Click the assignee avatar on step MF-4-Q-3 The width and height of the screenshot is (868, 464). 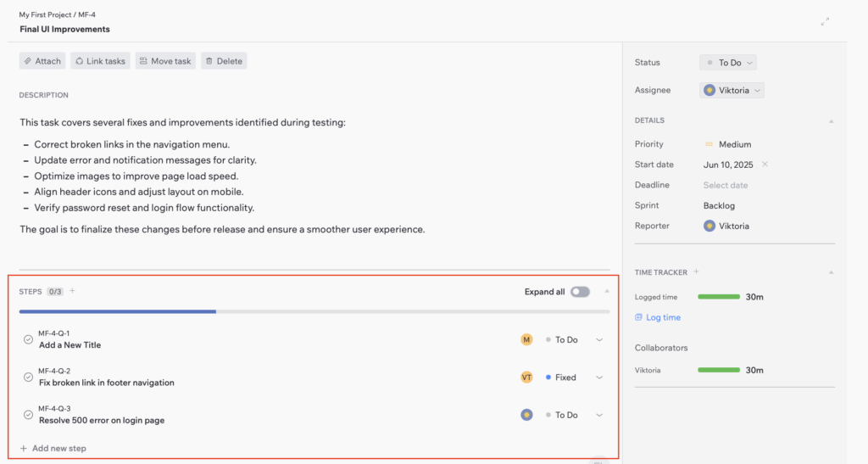click(x=526, y=415)
